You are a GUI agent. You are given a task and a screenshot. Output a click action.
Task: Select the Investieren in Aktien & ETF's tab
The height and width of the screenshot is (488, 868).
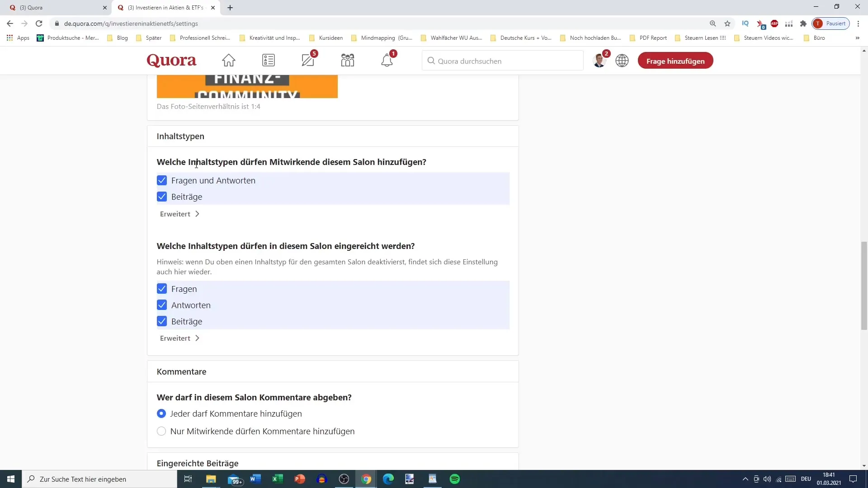click(x=165, y=8)
